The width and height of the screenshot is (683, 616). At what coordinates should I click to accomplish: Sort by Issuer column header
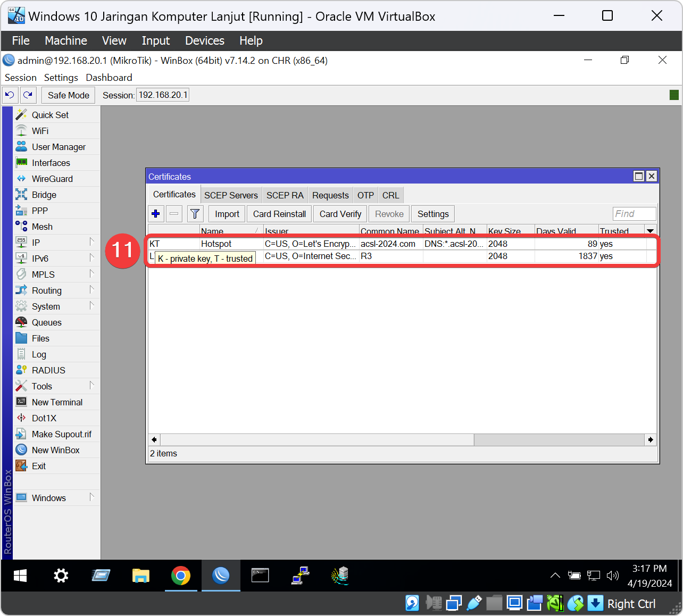(x=311, y=231)
